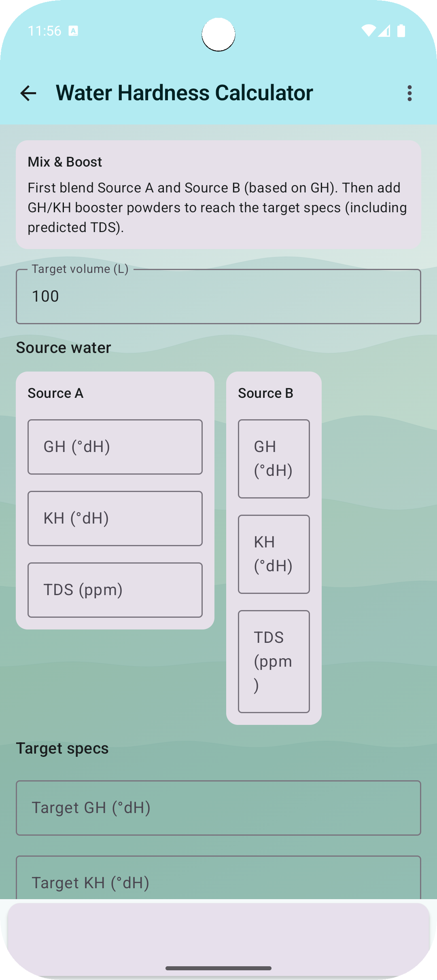Tap the clock showing 11:56
The height and width of the screenshot is (980, 437).
tap(45, 31)
